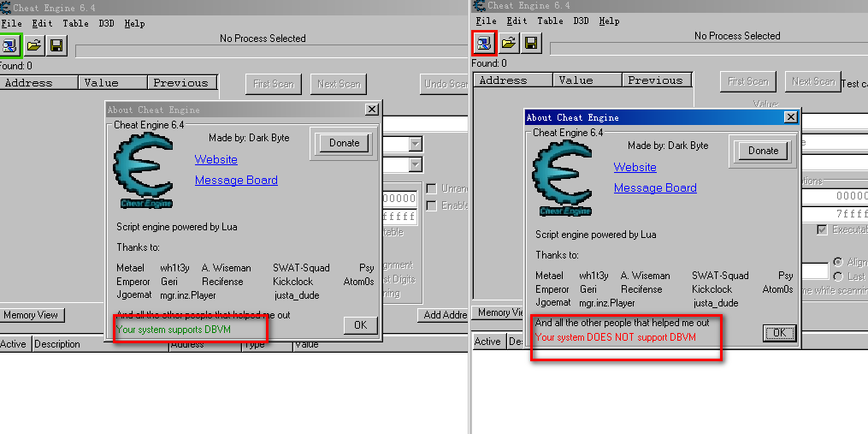
Task: Click open-folder icon in right window
Action: [509, 43]
